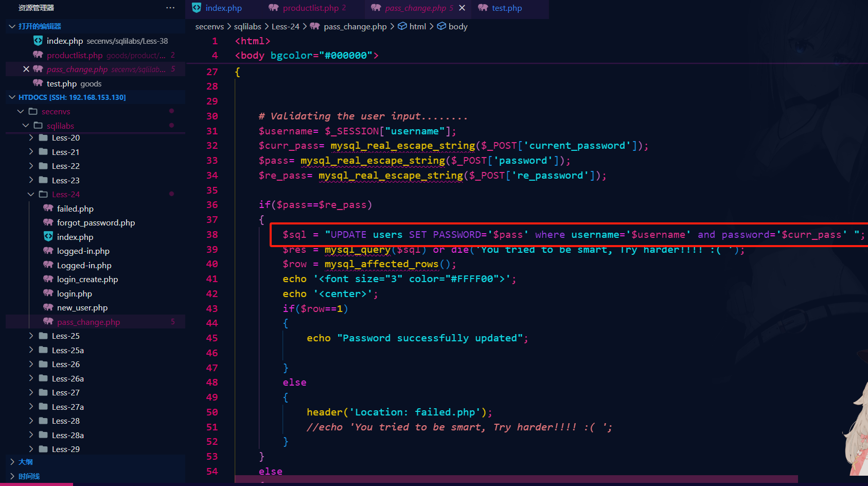Close the pass_change.php editor tab
This screenshot has height=486, width=868.
pyautogui.click(x=462, y=8)
